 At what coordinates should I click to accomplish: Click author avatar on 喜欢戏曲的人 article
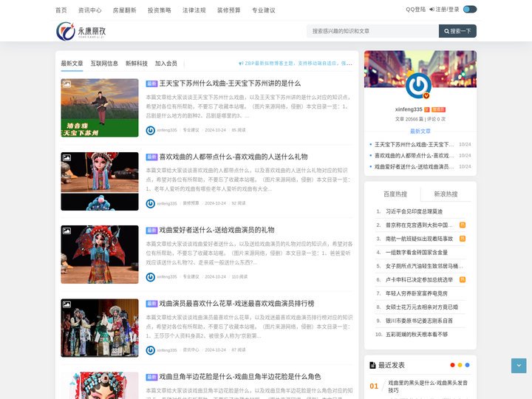150,204
